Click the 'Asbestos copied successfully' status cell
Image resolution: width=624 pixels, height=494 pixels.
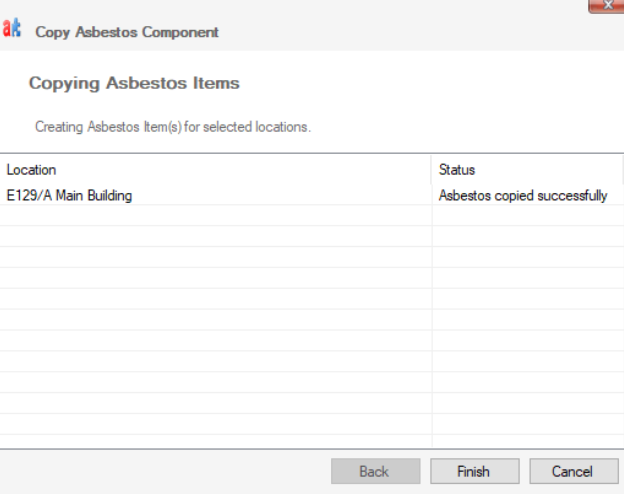click(x=522, y=196)
